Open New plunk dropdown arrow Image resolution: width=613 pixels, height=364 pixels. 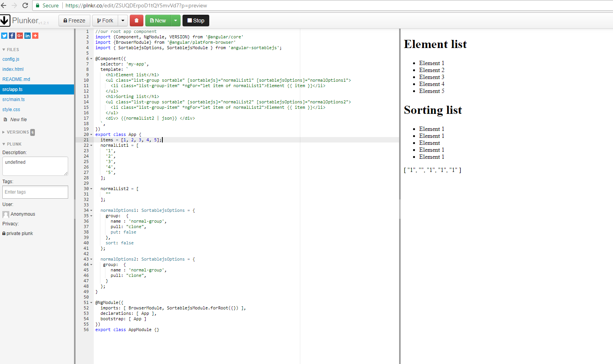[x=176, y=21]
